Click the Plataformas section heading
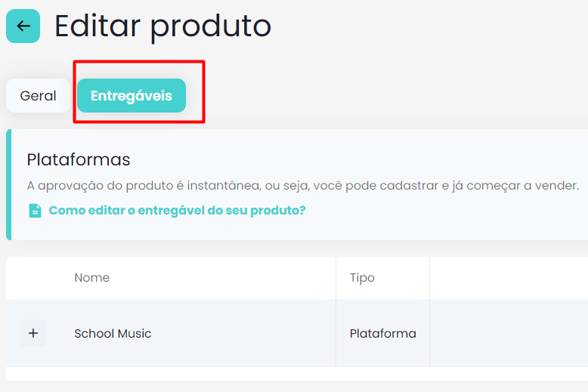The width and height of the screenshot is (588, 392). click(79, 159)
